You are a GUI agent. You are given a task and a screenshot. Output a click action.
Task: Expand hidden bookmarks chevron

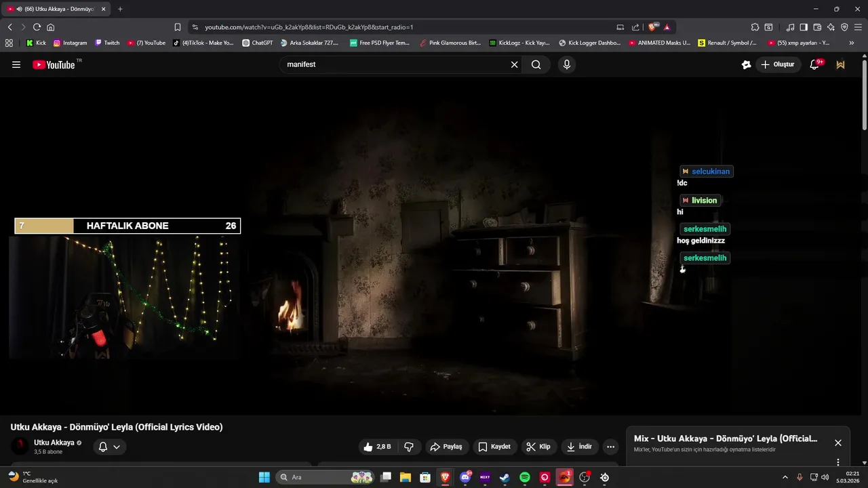(852, 43)
